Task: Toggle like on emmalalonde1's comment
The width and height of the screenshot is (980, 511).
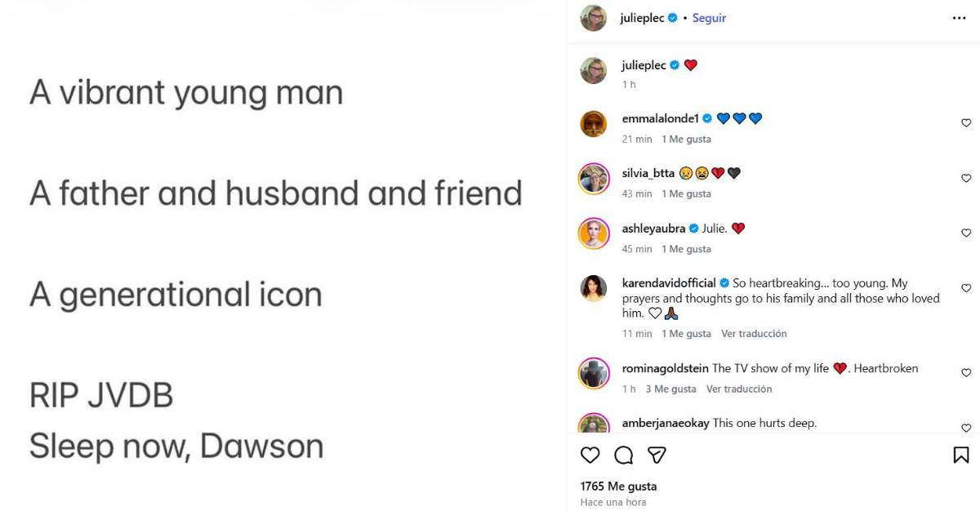Action: pos(965,122)
